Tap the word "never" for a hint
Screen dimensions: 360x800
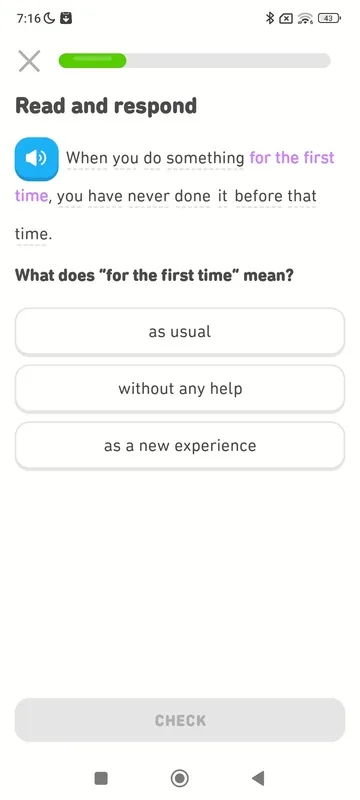click(x=149, y=196)
